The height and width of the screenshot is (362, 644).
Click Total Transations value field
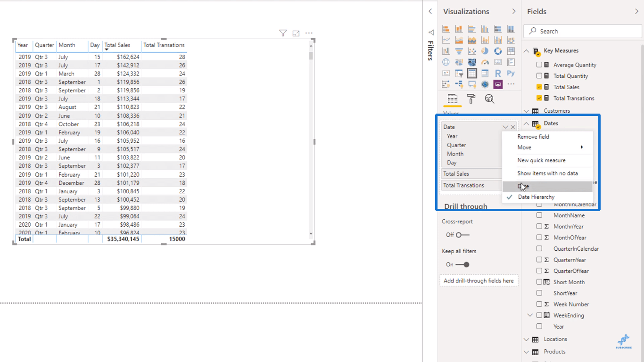tap(471, 185)
